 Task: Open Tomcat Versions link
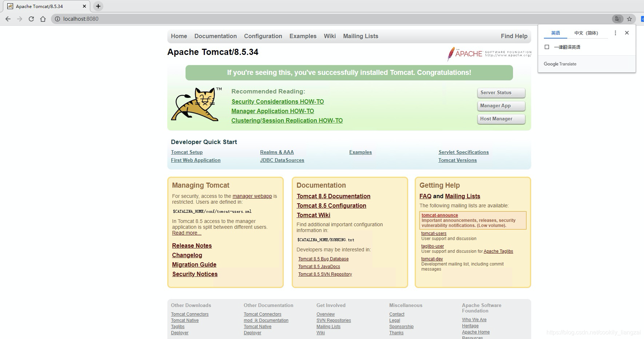(457, 160)
